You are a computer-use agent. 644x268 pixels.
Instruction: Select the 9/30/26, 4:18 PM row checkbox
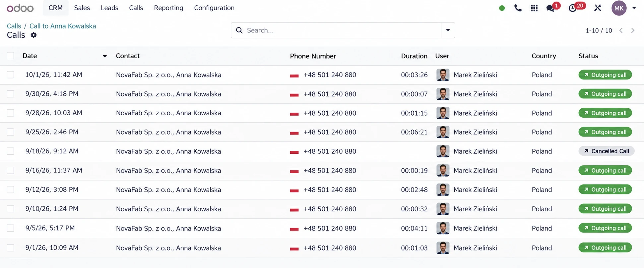[x=11, y=94]
